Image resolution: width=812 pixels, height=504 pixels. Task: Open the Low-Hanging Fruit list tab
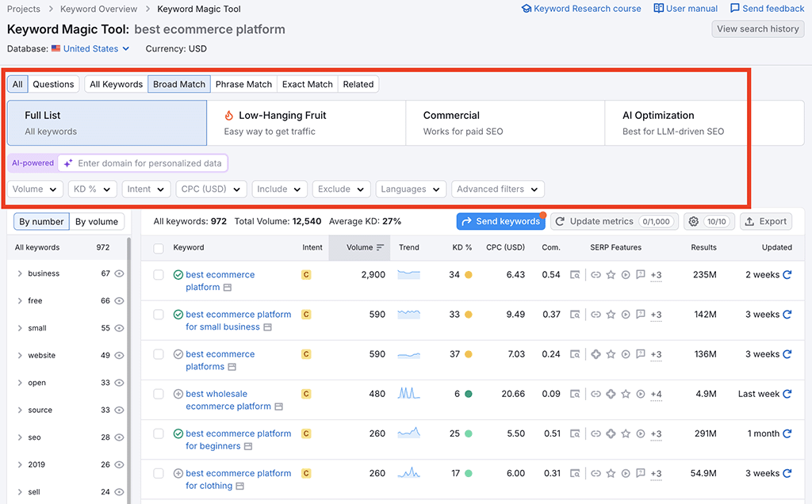tap(306, 123)
